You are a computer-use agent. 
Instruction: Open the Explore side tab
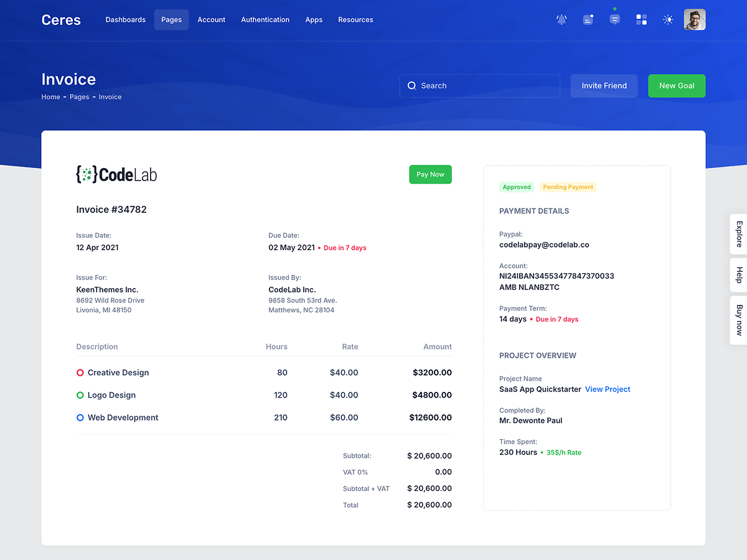pyautogui.click(x=739, y=234)
